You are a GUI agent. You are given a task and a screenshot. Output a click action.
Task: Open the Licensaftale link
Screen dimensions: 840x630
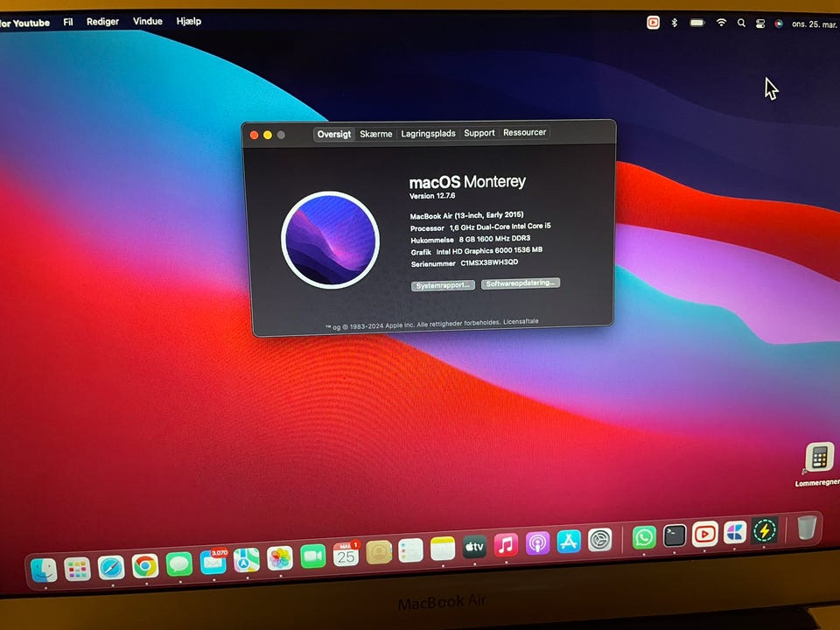(x=521, y=322)
